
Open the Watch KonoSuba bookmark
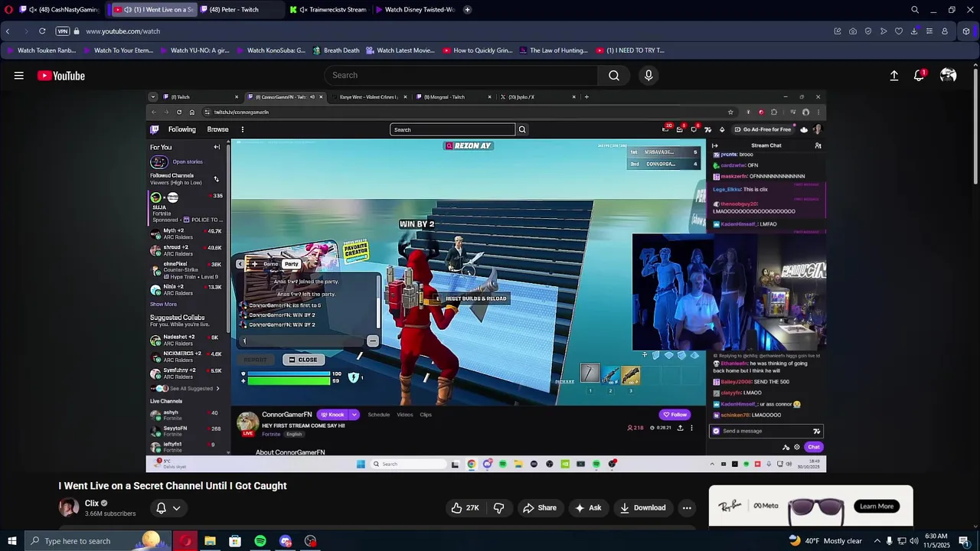pyautogui.click(x=269, y=51)
